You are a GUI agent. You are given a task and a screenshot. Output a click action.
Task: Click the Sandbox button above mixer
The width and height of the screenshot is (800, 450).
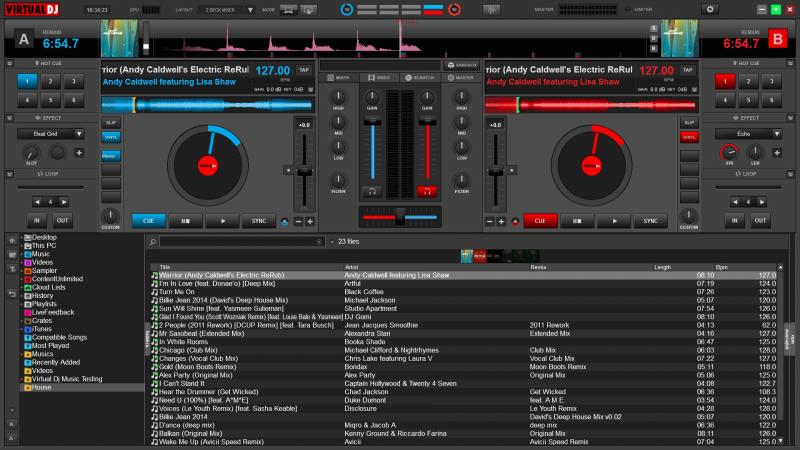(x=462, y=65)
